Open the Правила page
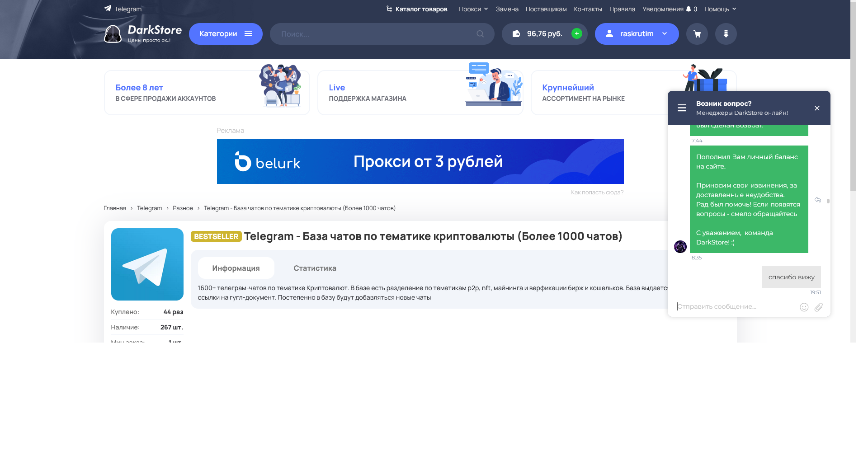Viewport: 868px width, 470px height. (x=622, y=9)
